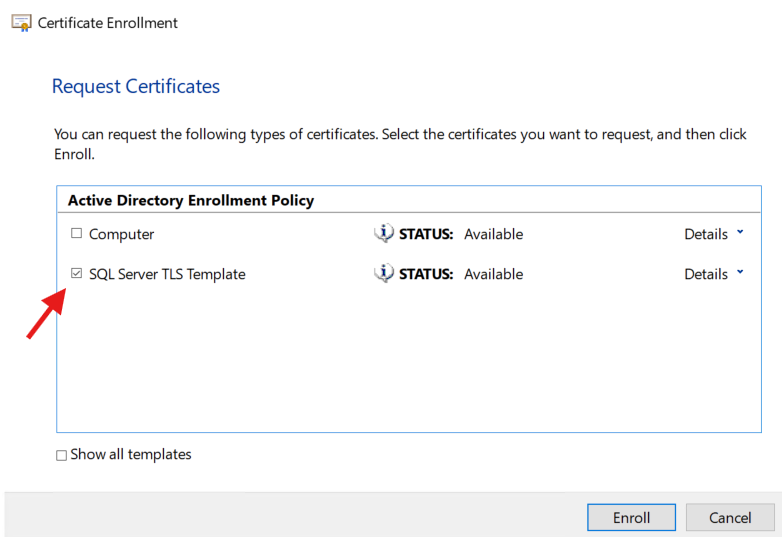Click the Available status of SQL Server TLS Template
Viewport: 782px width, 537px height.
[494, 274]
